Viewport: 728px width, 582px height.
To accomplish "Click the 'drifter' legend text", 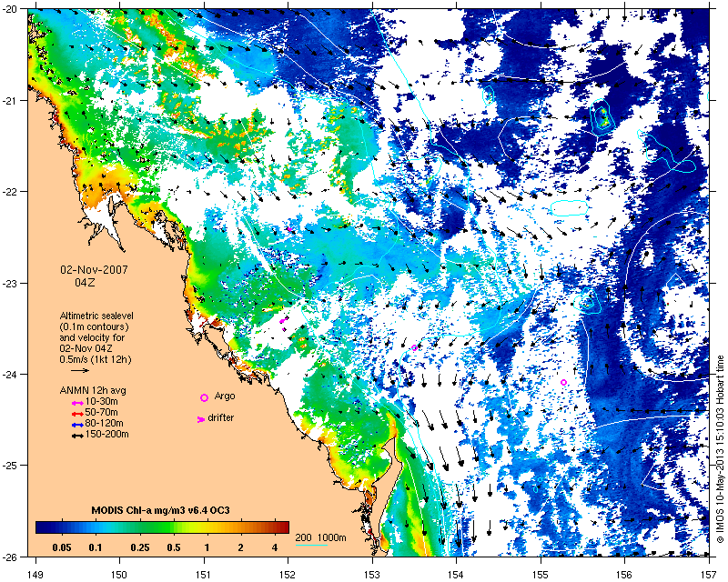I will click(221, 417).
